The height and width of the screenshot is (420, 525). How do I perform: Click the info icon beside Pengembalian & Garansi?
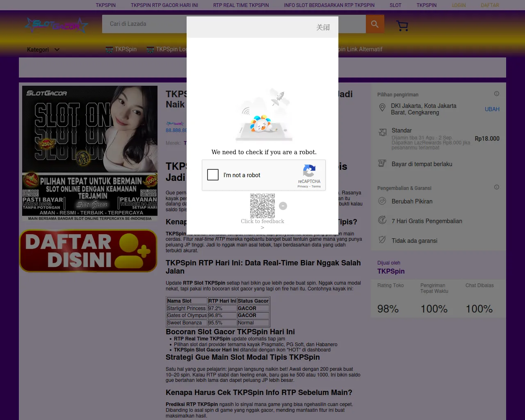(x=497, y=187)
